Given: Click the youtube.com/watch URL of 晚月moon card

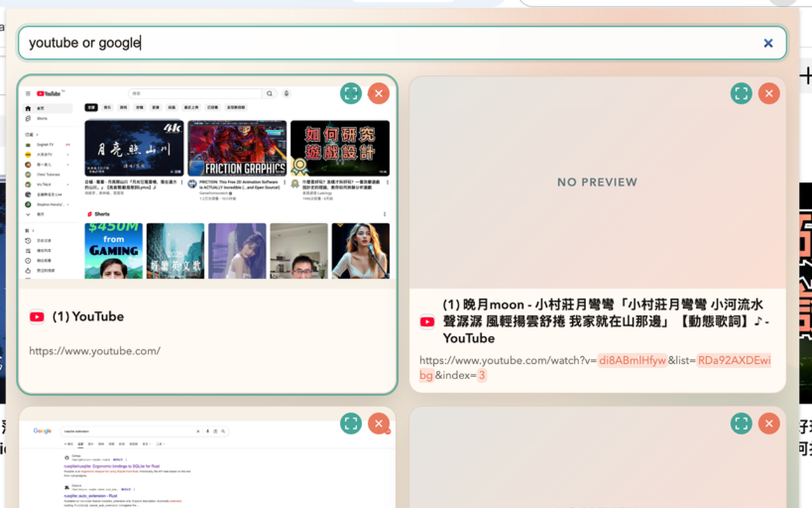Looking at the screenshot, I should (595, 368).
